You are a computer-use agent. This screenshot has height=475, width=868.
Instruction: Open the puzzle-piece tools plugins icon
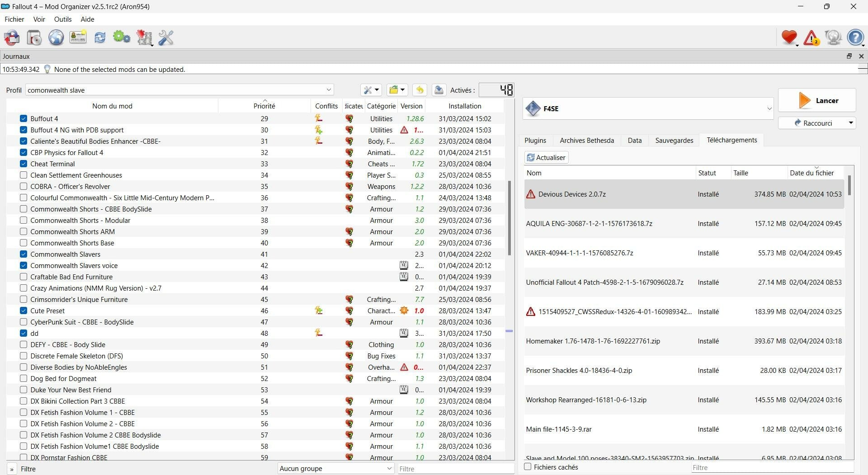[x=145, y=38]
